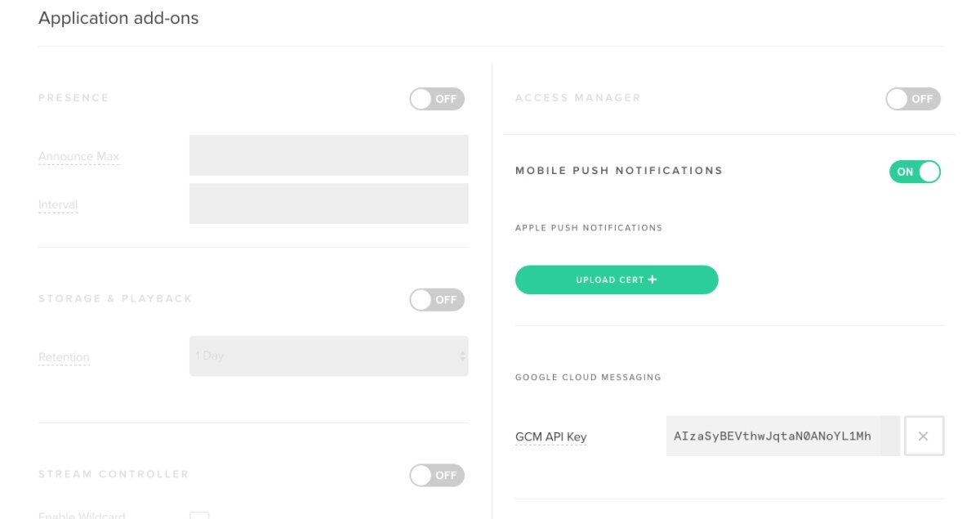Click the Upload Cert button

click(617, 279)
